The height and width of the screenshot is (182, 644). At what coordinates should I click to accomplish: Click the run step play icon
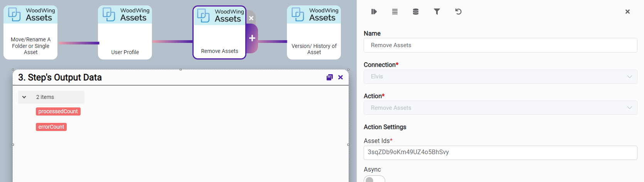tap(374, 12)
